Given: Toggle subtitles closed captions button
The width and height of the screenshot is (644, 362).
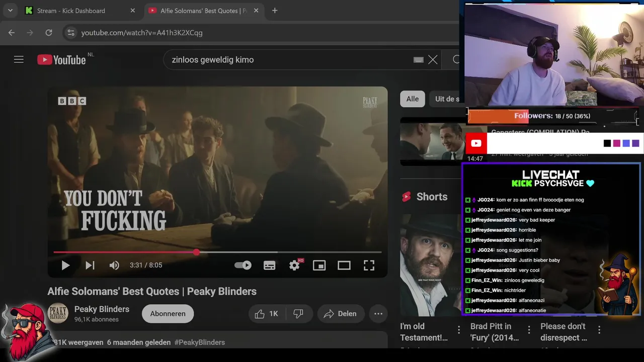Looking at the screenshot, I should point(270,265).
